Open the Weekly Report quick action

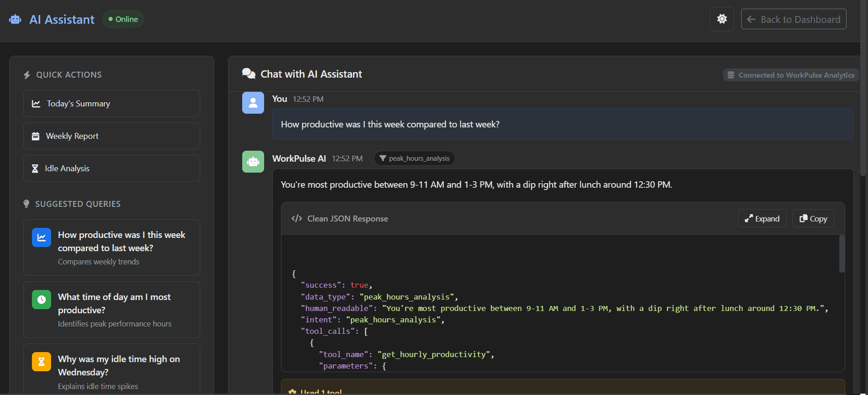[x=112, y=136]
